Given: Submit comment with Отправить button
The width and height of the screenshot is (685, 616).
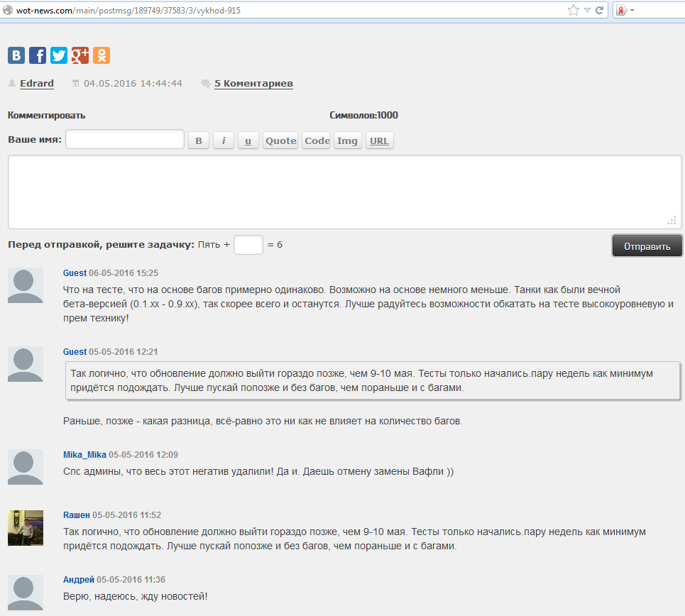Looking at the screenshot, I should click(647, 246).
